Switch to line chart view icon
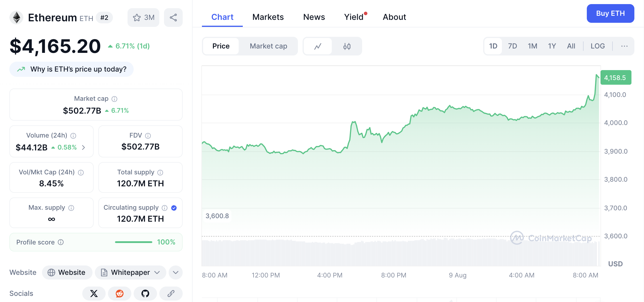Screen dimensions: 644x302 click(x=318, y=46)
